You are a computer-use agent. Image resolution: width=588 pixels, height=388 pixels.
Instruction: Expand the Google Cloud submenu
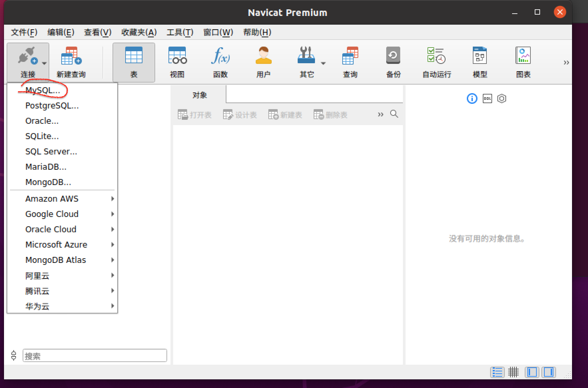click(x=62, y=214)
